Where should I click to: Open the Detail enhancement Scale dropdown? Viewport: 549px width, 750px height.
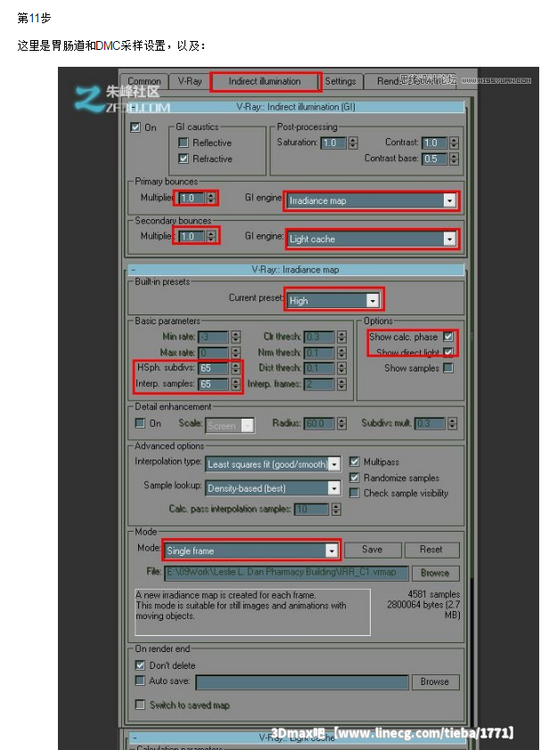pyautogui.click(x=230, y=425)
